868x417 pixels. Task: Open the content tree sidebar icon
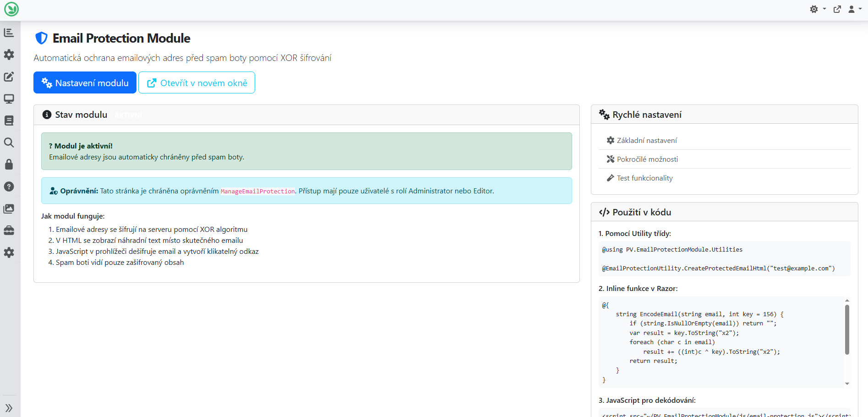(9, 33)
